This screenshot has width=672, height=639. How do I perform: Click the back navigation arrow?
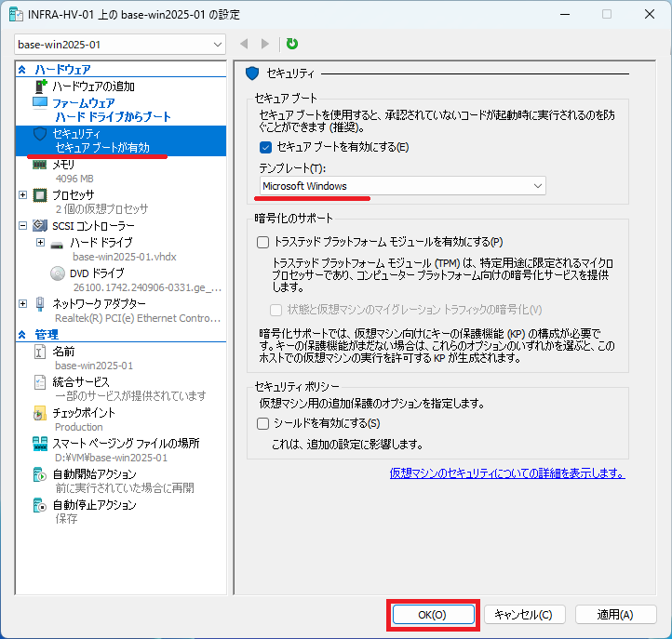coord(244,44)
